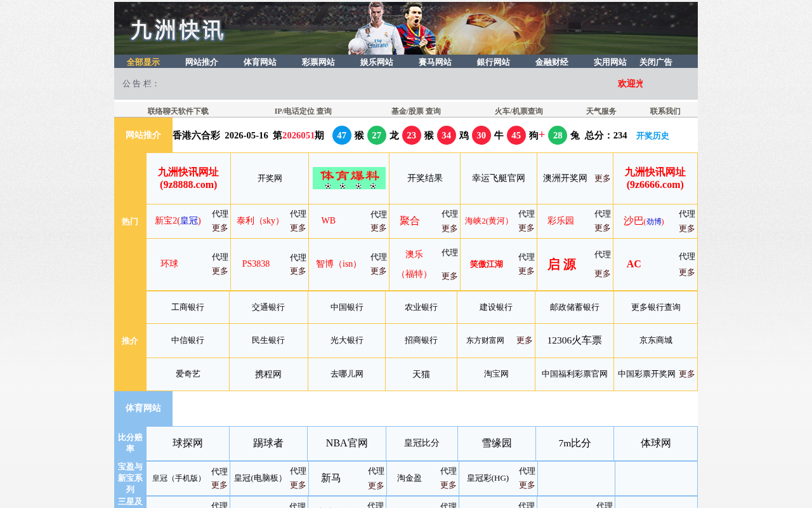Open the 球探网 sports link

point(188,443)
